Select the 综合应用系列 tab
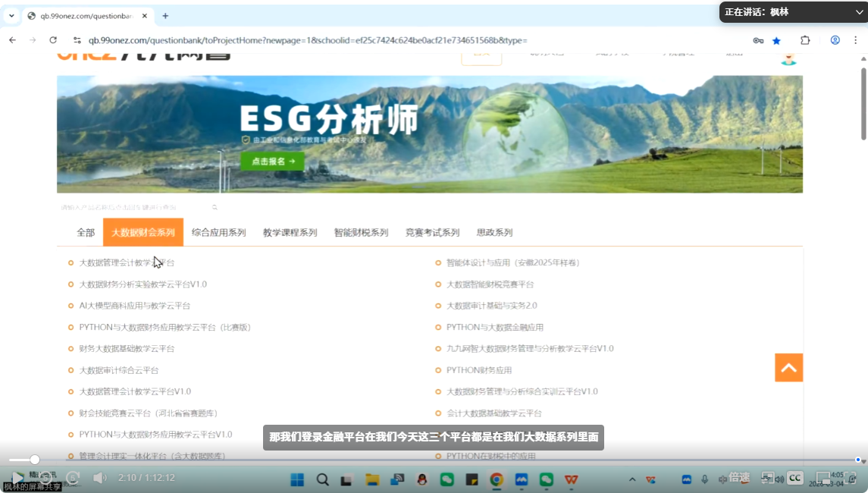Screen dimensions: 868x493 click(218, 233)
